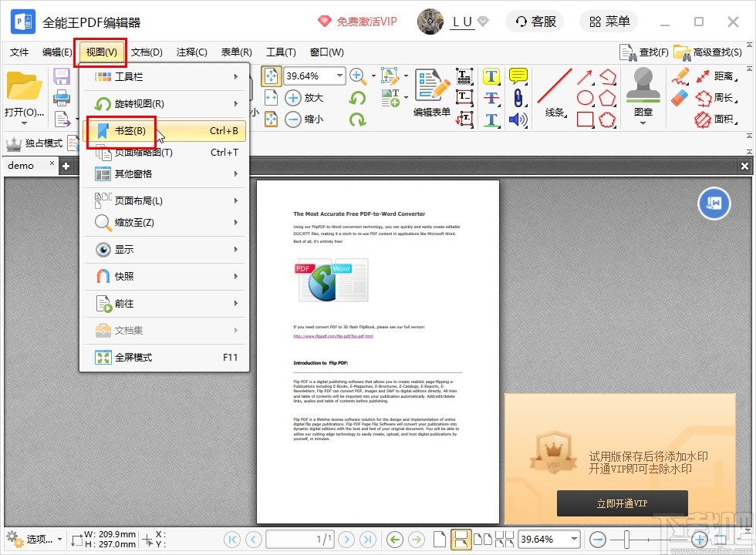Expand the 页面布局(L) submenu
Viewport: 756px width, 555px height.
164,200
